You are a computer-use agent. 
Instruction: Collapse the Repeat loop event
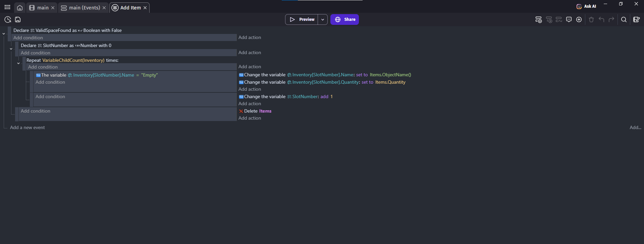pyautogui.click(x=18, y=63)
